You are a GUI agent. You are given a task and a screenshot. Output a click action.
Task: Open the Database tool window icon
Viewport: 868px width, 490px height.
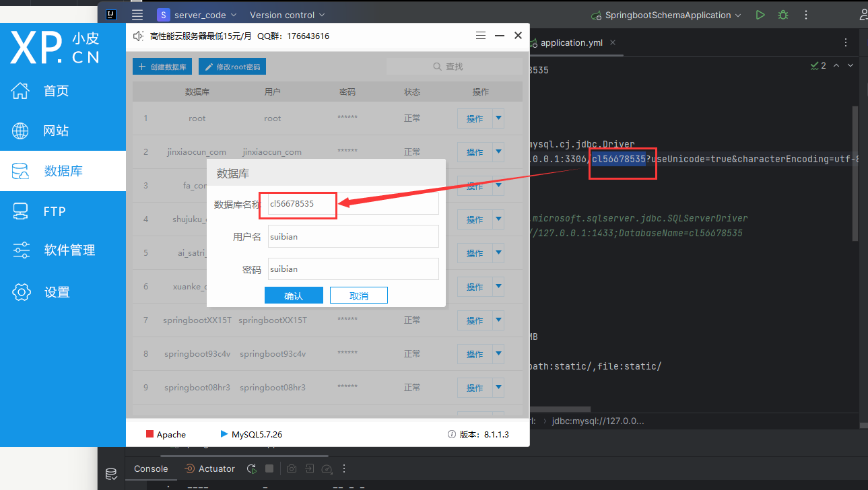[x=111, y=474]
